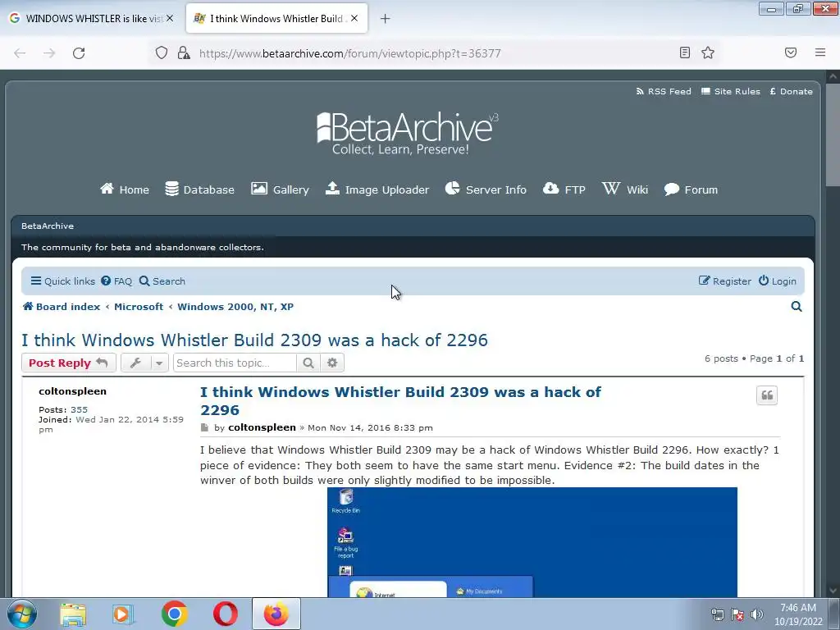Open the Wiki navigation item
This screenshot has width=840, height=630.
[624, 189]
